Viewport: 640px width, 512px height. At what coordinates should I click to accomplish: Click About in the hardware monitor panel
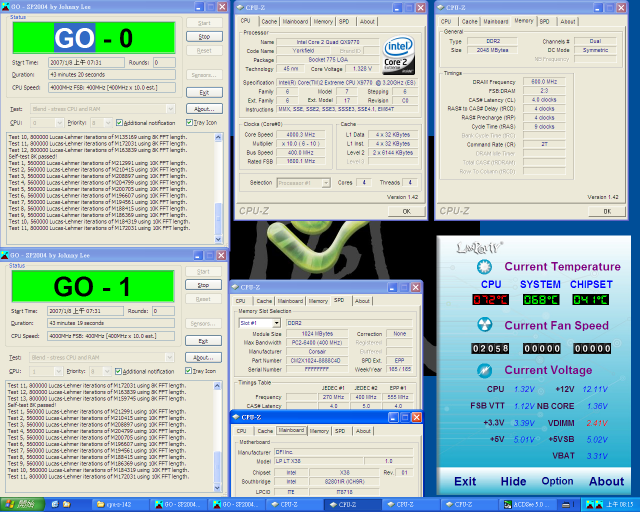coord(606,481)
